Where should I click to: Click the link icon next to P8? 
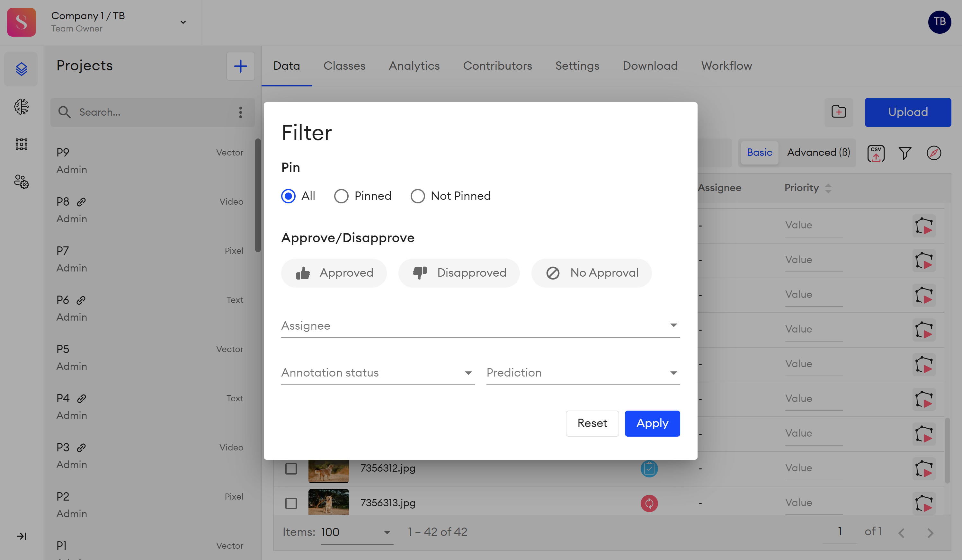click(81, 202)
